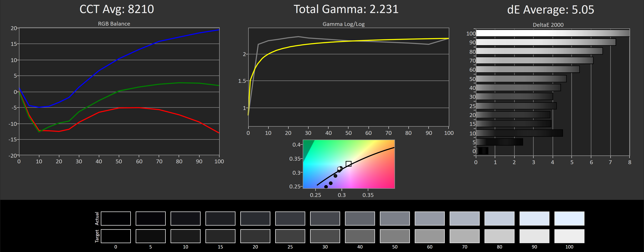This screenshot has height=252, width=644.
Task: Click the DeltaE bar for level 5
Action: pyautogui.click(x=499, y=142)
